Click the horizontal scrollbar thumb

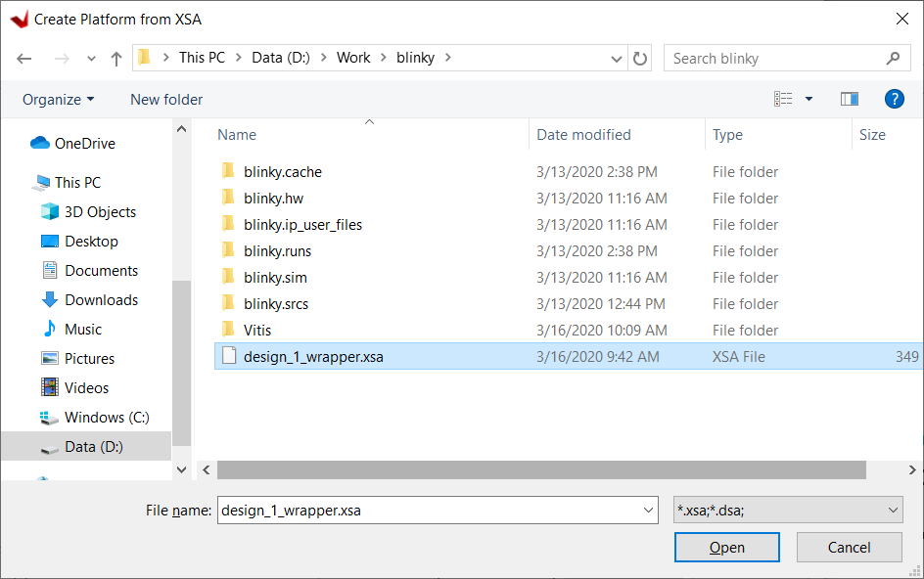point(541,470)
